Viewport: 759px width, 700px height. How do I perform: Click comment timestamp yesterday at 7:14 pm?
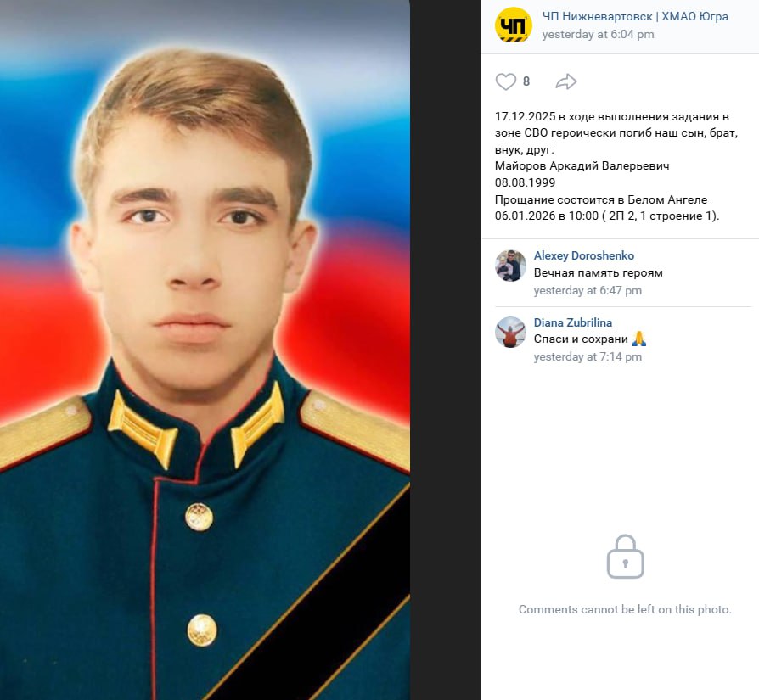click(x=588, y=356)
